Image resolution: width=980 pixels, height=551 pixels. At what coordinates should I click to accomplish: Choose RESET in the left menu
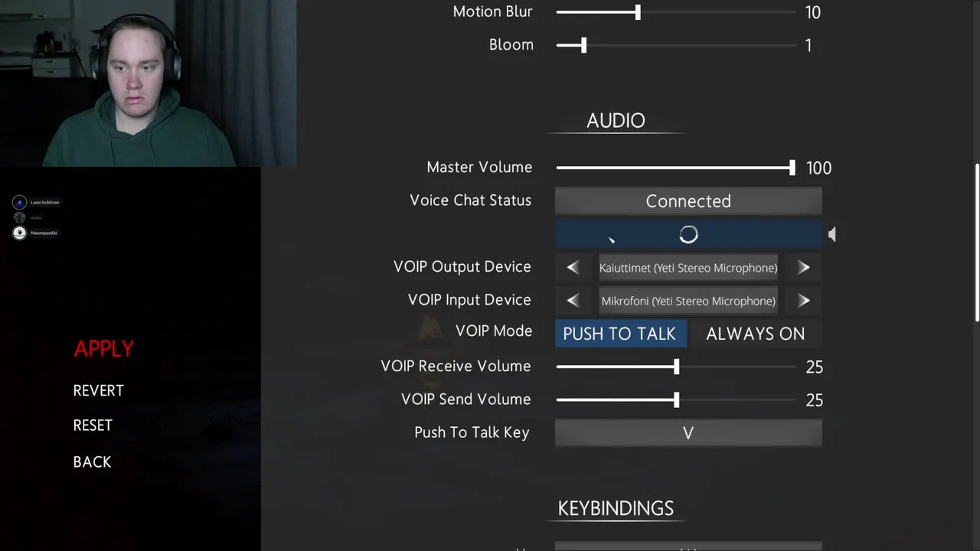[93, 425]
